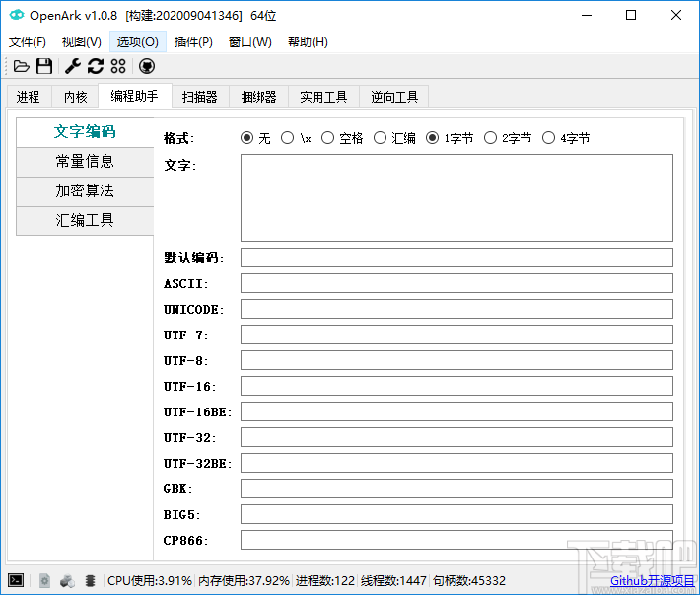Click the ASCII input field
This screenshot has width=700, height=595.
[x=456, y=283]
